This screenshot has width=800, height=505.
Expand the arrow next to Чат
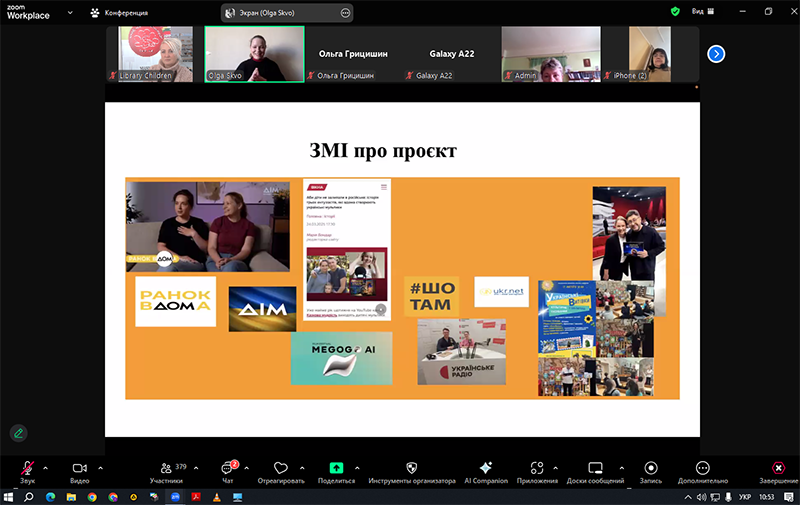247,468
